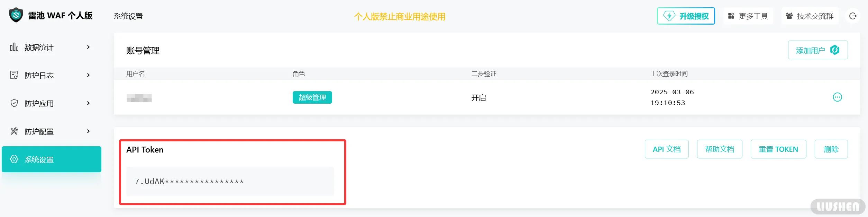Click the logout icon at top right
868x217 pixels.
(x=853, y=16)
